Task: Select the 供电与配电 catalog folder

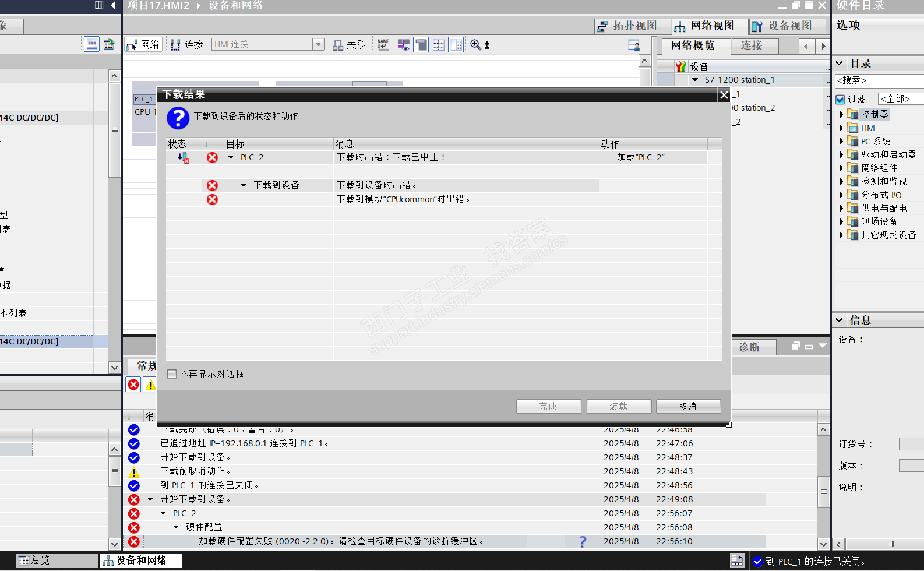Action: point(884,209)
